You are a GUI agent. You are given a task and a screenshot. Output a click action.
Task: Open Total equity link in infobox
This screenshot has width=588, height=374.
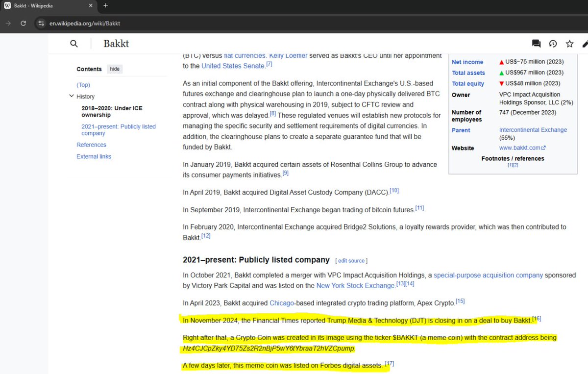tap(468, 84)
